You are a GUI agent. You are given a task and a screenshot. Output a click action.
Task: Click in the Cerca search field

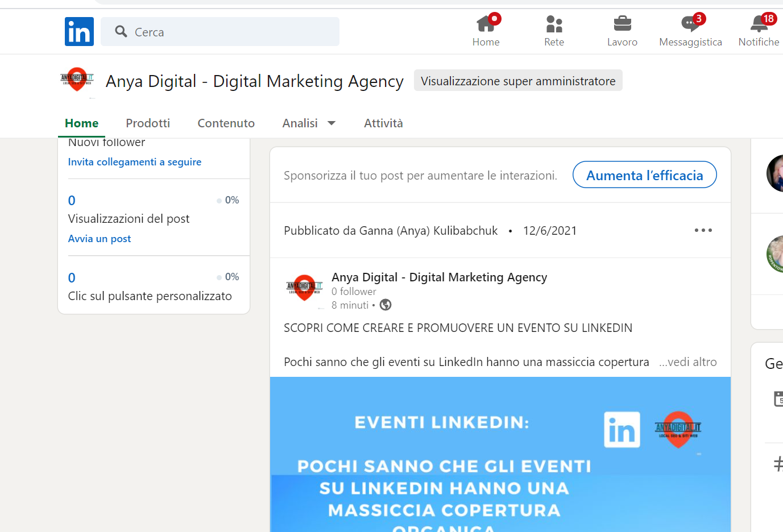(227, 32)
